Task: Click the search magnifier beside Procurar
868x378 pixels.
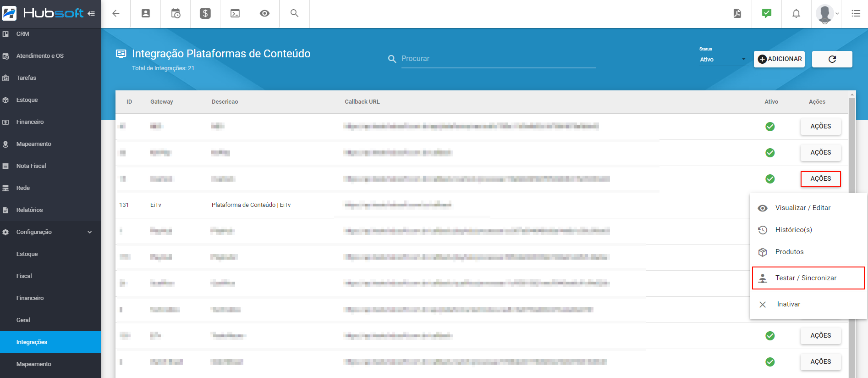Action: pyautogui.click(x=392, y=59)
